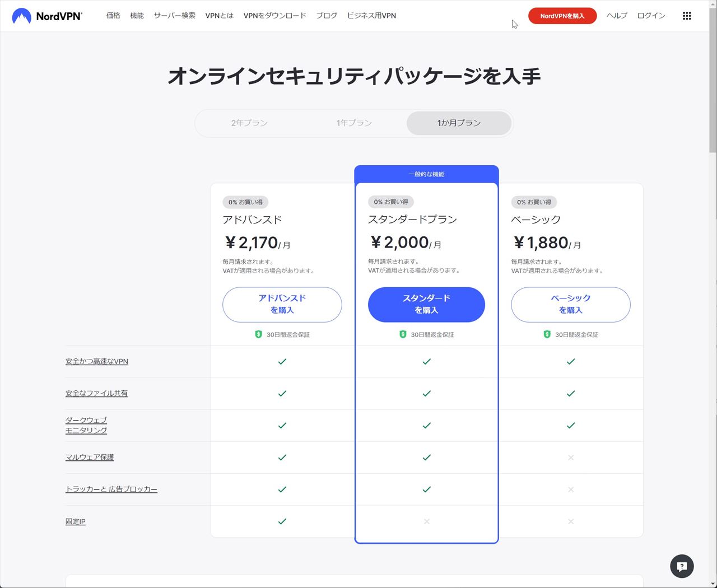
Task: Open the ブログ menu item
Action: pos(327,16)
